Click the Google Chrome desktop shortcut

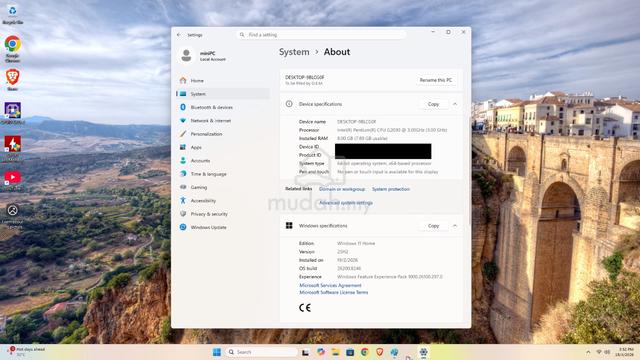(x=13, y=49)
